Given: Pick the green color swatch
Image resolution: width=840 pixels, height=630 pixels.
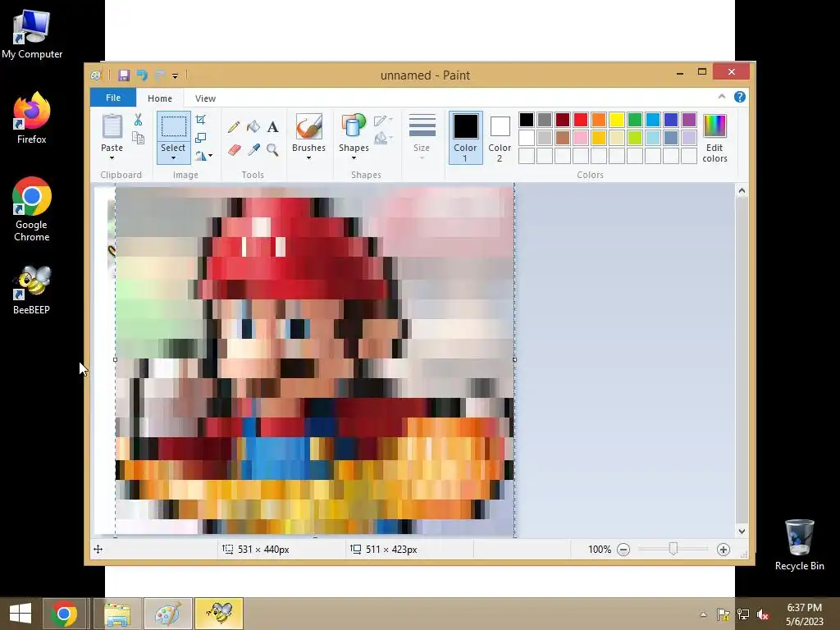Looking at the screenshot, I should pyautogui.click(x=635, y=120).
